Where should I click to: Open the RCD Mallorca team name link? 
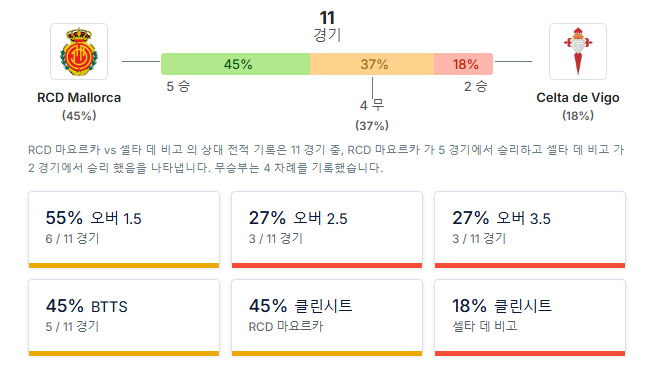pyautogui.click(x=79, y=97)
